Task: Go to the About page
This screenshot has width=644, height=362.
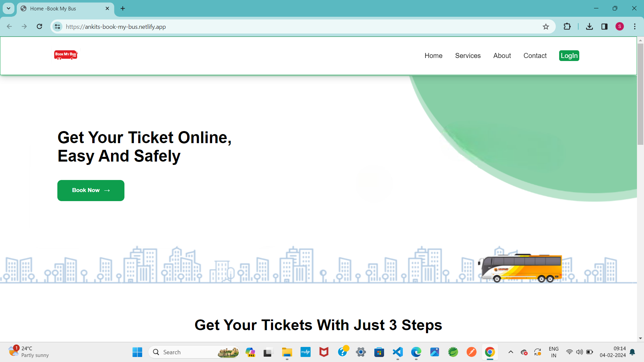Action: click(502, 56)
